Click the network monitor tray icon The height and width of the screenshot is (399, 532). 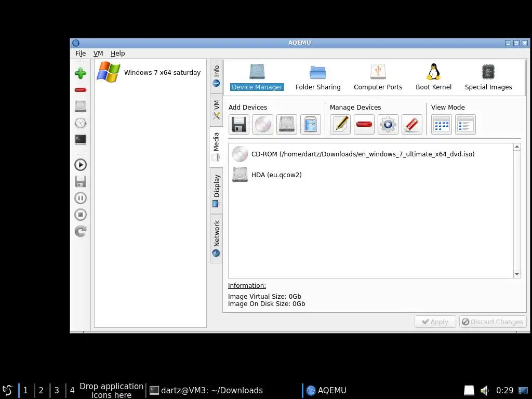click(523, 391)
